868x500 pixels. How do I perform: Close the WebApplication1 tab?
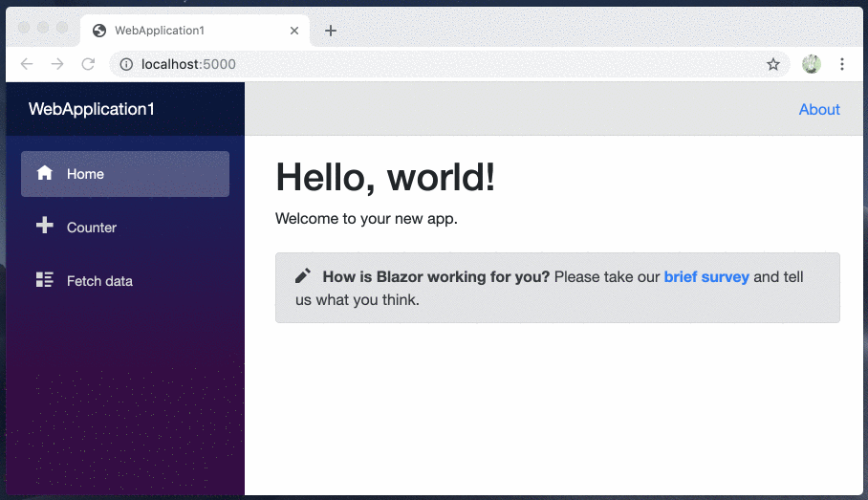[x=294, y=31]
